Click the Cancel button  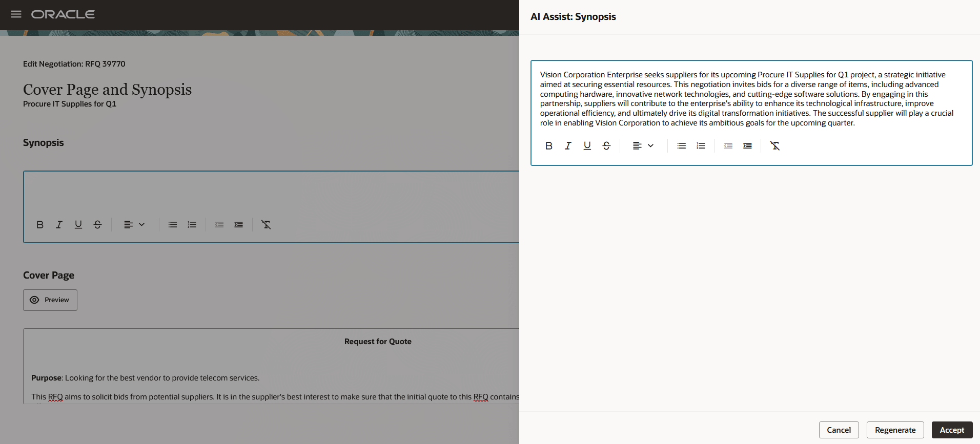839,430
